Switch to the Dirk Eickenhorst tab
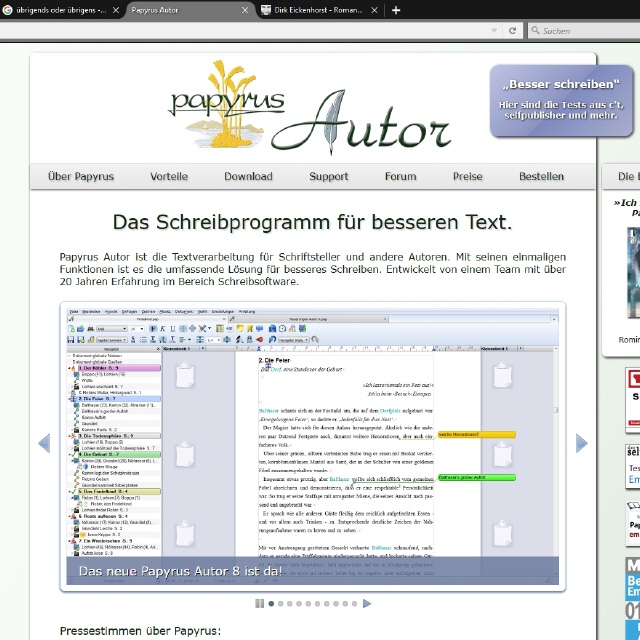This screenshot has height=640, width=640. [x=319, y=10]
